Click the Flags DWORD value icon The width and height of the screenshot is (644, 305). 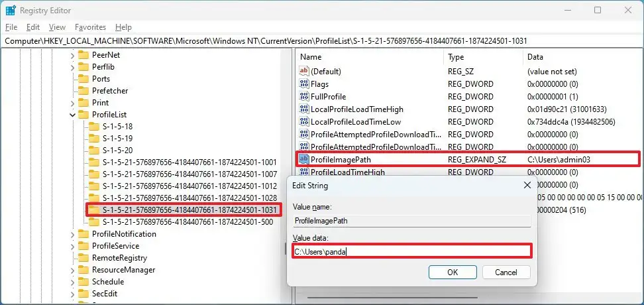pyautogui.click(x=304, y=84)
